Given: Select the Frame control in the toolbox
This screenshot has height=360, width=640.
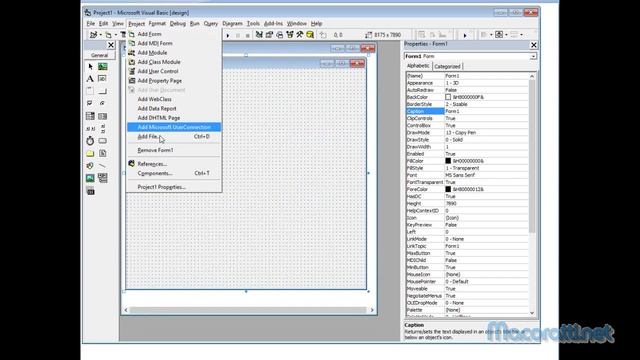Looking at the screenshot, I should point(90,91).
